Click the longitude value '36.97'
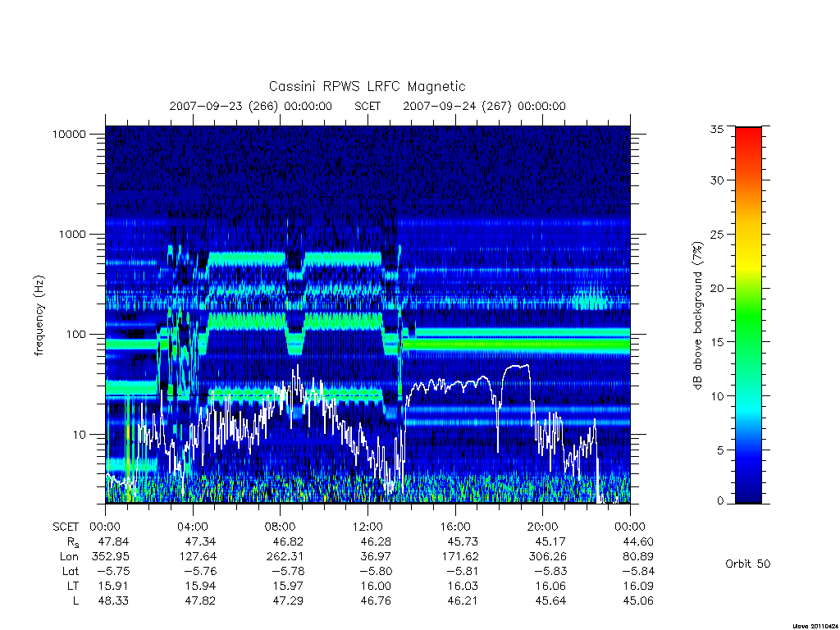Image resolution: width=840 pixels, height=630 pixels. (376, 557)
